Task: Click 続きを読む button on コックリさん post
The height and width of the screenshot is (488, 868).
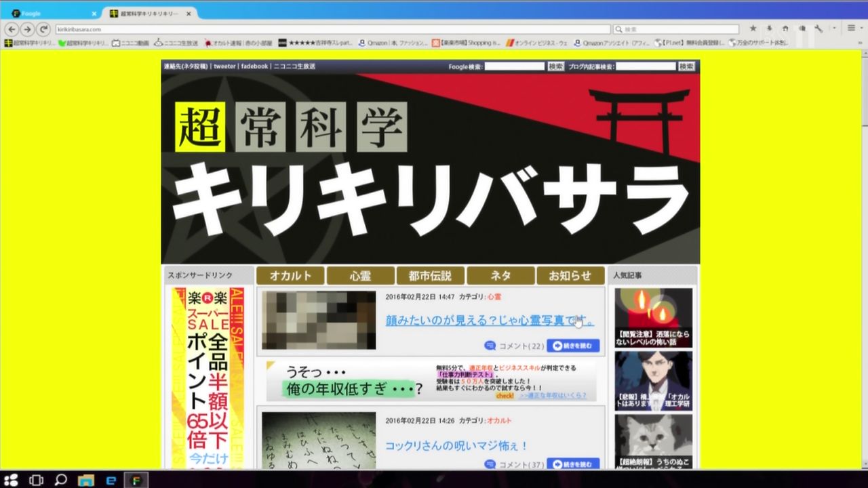Action: (x=573, y=464)
